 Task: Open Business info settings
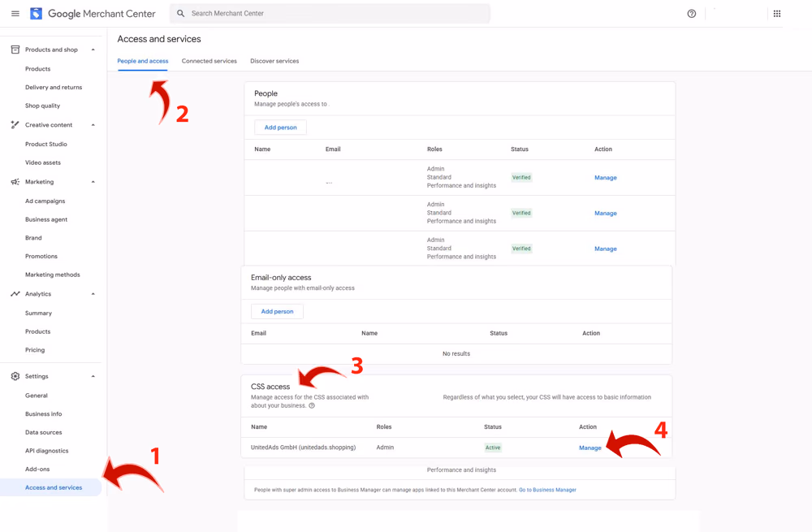[x=44, y=414]
